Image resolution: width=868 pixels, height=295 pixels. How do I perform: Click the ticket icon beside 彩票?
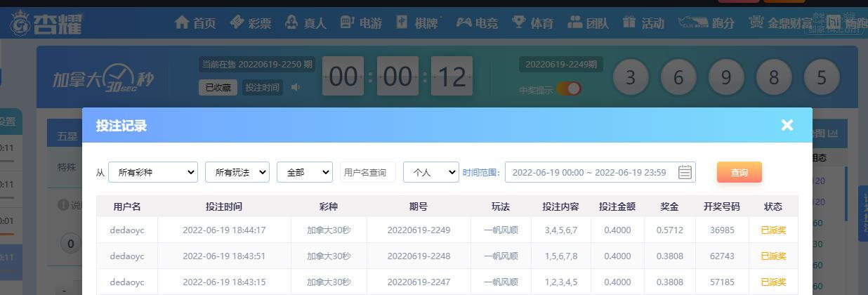[237, 22]
